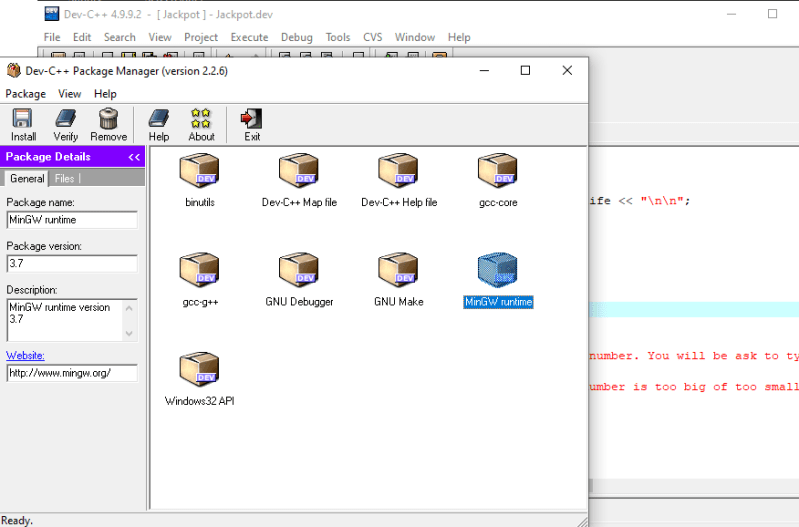Select the GNU Make package

coord(398,280)
